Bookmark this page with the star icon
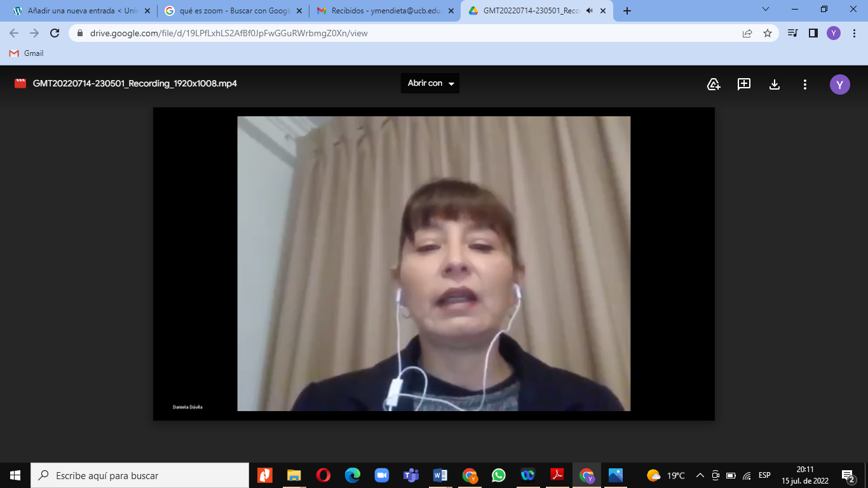Image resolution: width=868 pixels, height=488 pixels. [x=768, y=34]
